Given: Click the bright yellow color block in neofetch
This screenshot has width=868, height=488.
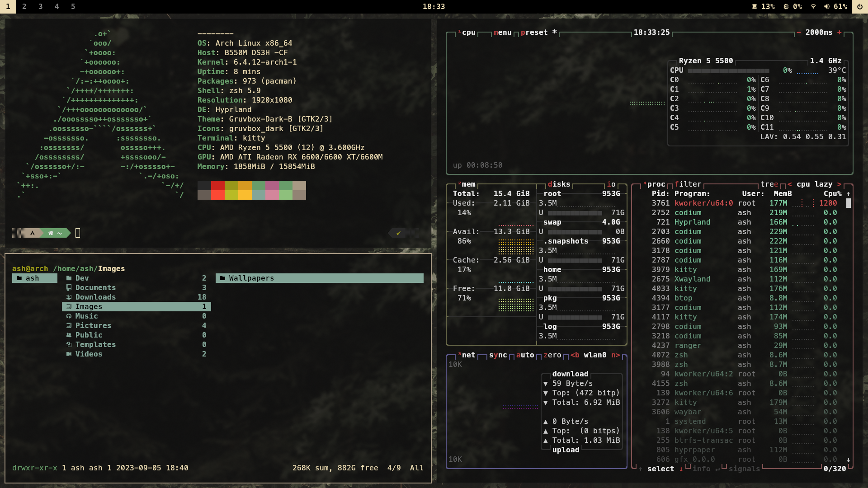Looking at the screenshot, I should 245,195.
